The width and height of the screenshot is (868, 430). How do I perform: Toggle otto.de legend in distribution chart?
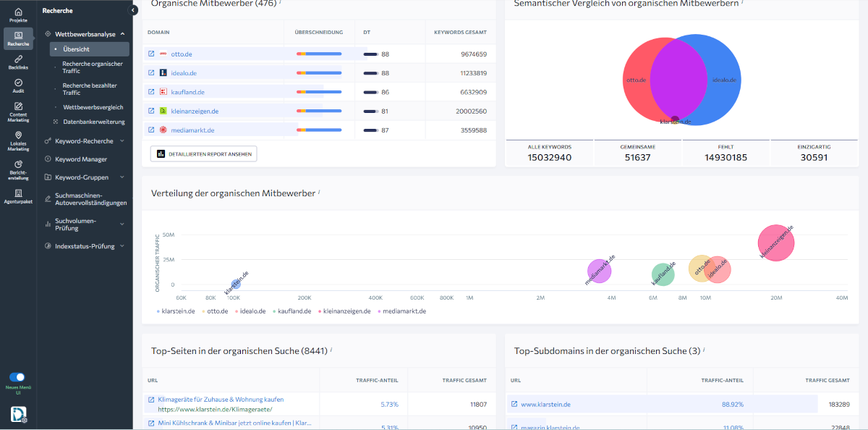point(215,311)
